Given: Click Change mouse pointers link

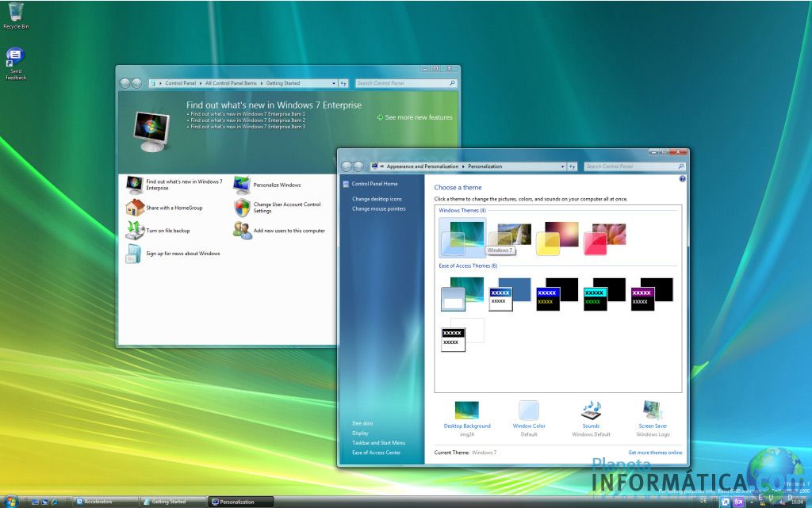Looking at the screenshot, I should tap(378, 209).
